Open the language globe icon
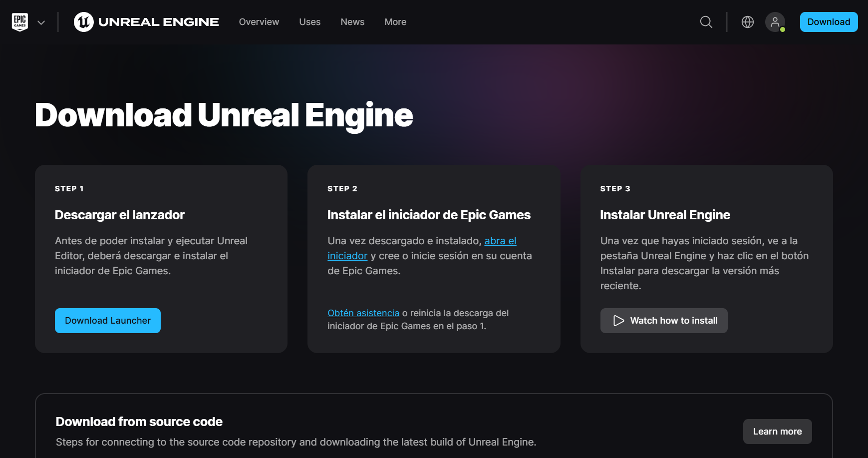The height and width of the screenshot is (458, 868). click(747, 22)
